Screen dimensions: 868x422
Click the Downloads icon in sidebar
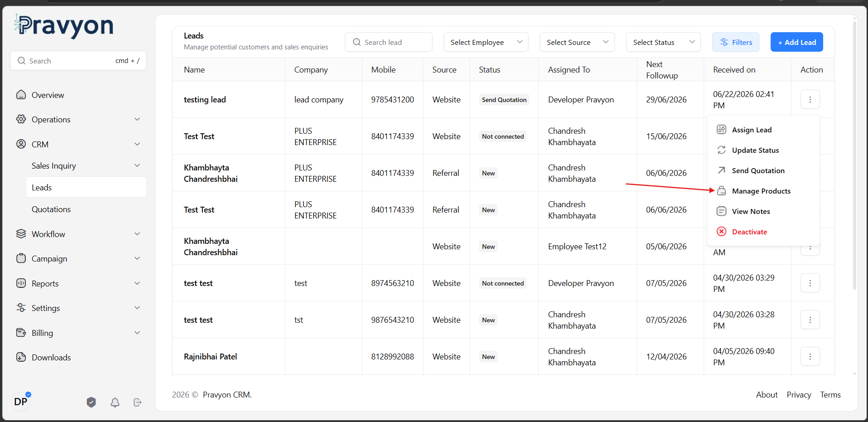[x=21, y=357]
